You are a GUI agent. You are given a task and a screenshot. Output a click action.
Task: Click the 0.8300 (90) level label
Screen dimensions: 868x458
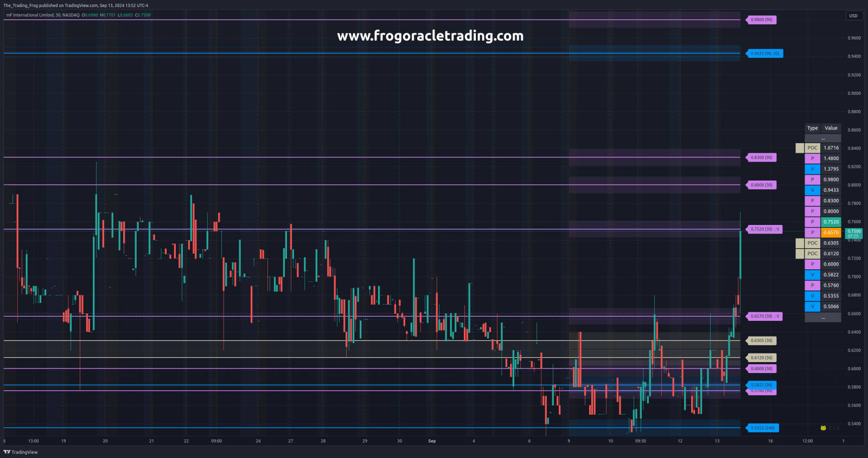[762, 158]
